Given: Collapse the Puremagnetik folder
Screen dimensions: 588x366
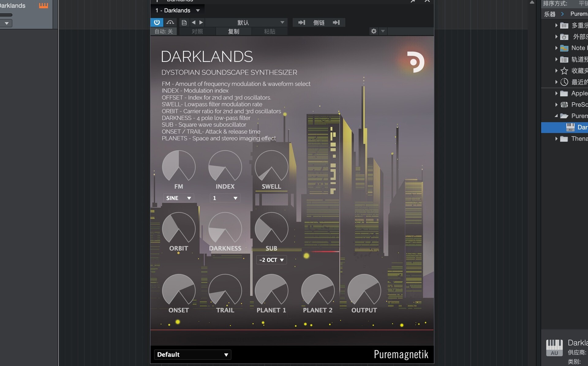Looking at the screenshot, I should tap(556, 116).
